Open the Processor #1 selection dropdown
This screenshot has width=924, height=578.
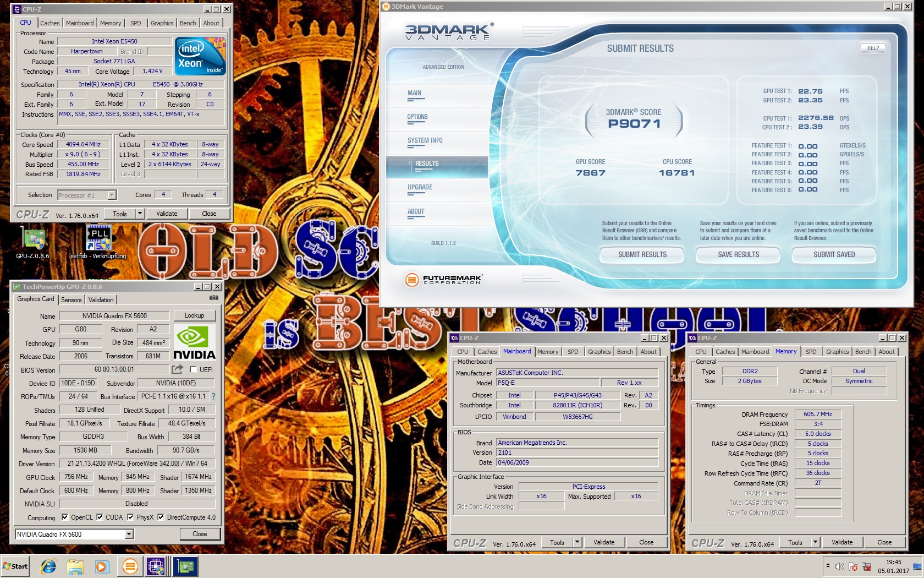point(112,195)
